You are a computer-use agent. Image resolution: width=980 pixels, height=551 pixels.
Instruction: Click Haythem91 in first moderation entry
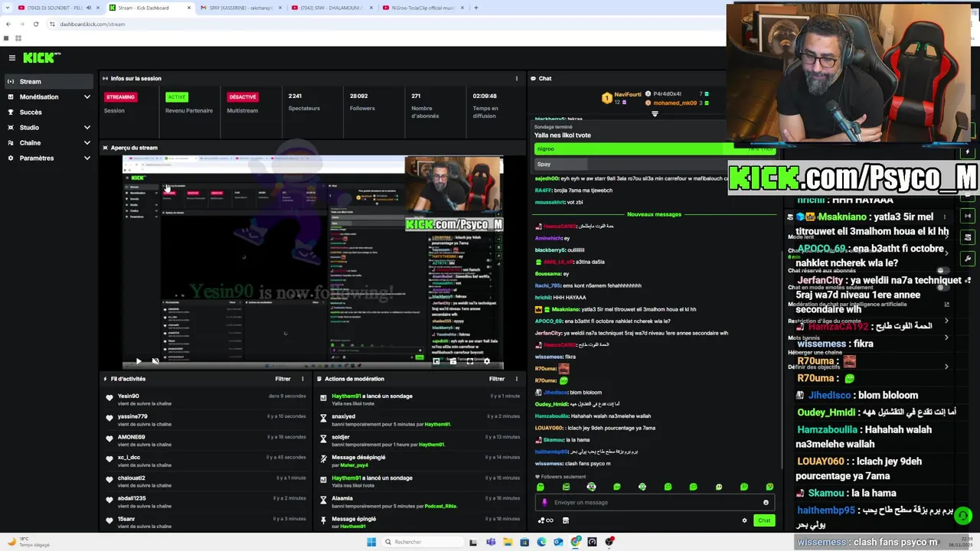click(346, 396)
